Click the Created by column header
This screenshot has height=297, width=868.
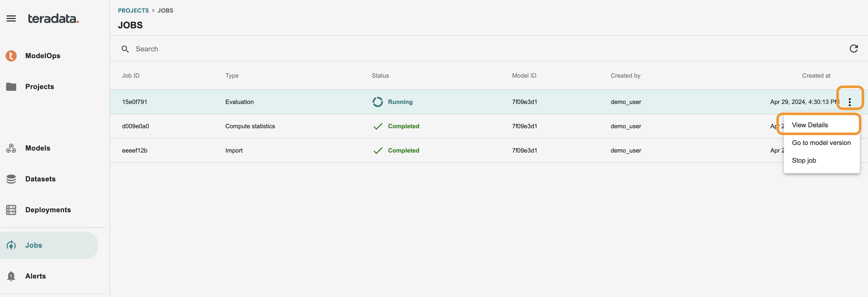click(x=625, y=76)
